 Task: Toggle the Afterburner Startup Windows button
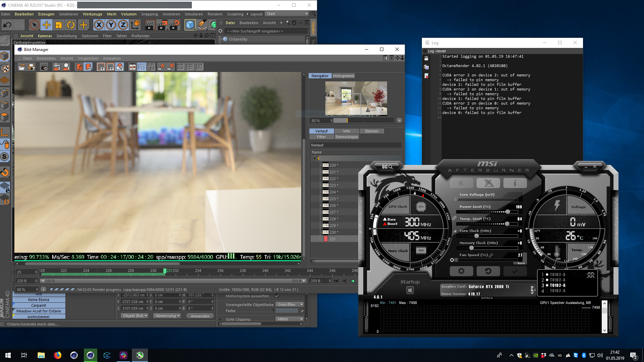tap(410, 290)
